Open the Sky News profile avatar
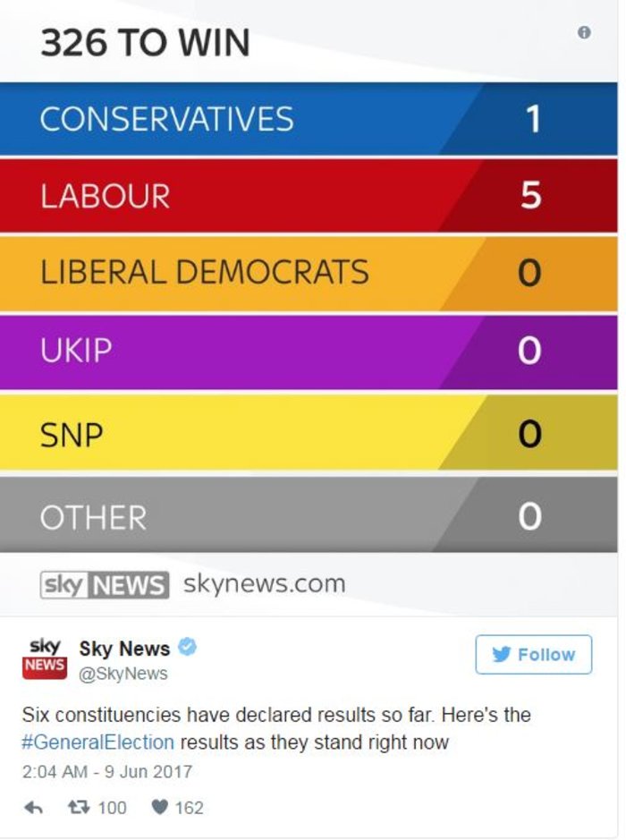The height and width of the screenshot is (840, 626). [x=45, y=658]
